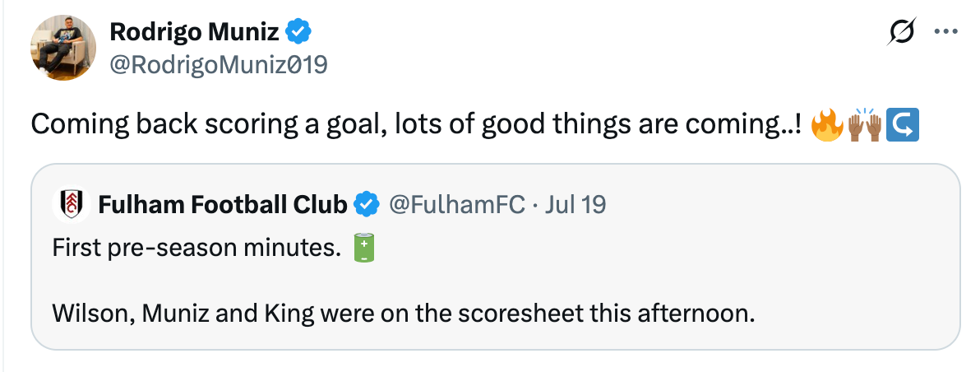Open the @RodrigoMuniz019 handle link
The image size is (980, 372).
coord(218,64)
